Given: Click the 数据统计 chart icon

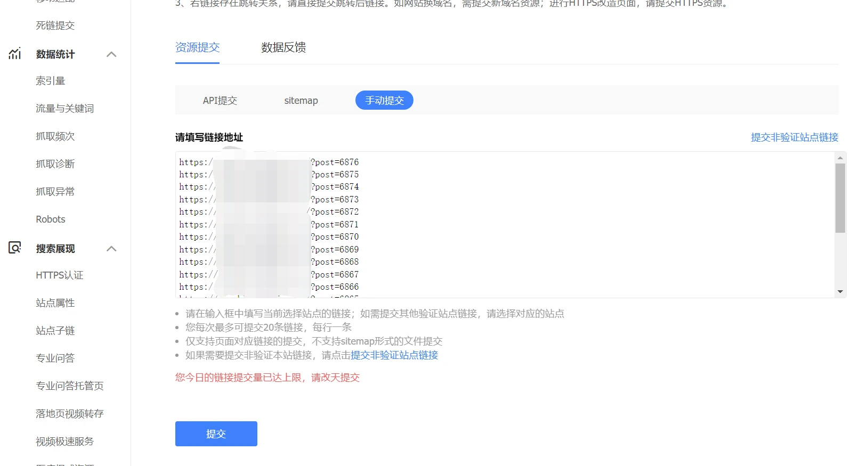Looking at the screenshot, I should tap(15, 54).
